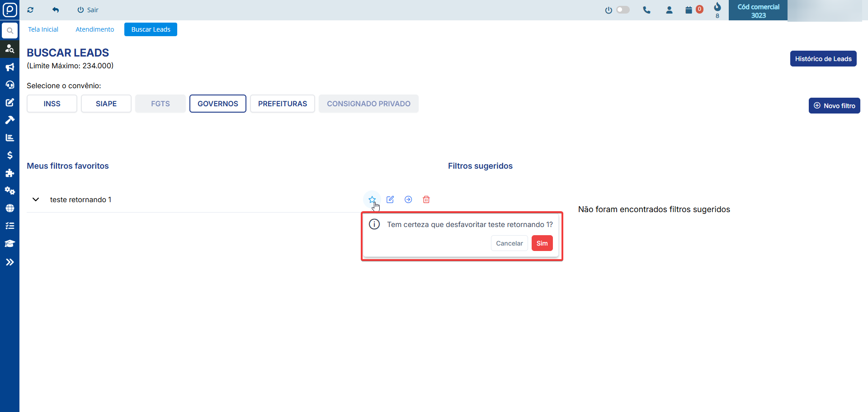Viewport: 868px width, 412px height.
Task: Click the edit icon for teste retornando 1
Action: click(x=390, y=199)
